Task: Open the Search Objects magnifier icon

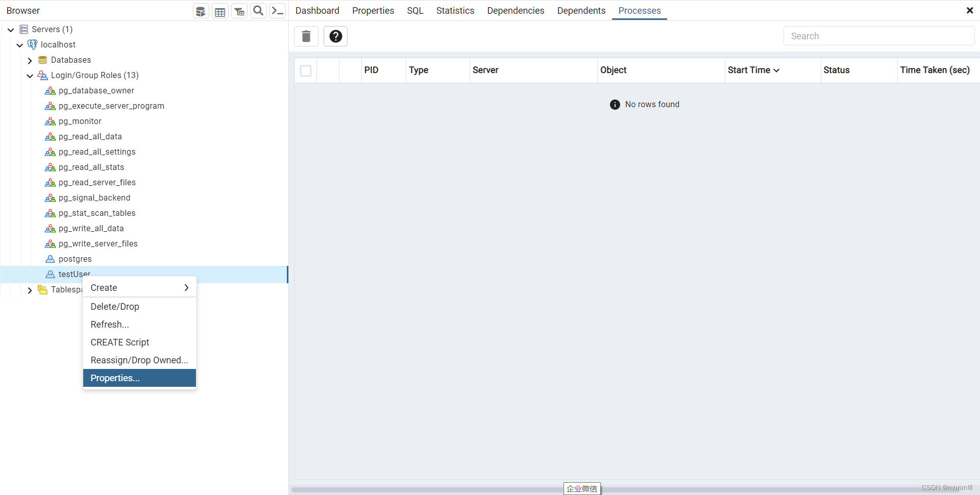Action: [259, 11]
